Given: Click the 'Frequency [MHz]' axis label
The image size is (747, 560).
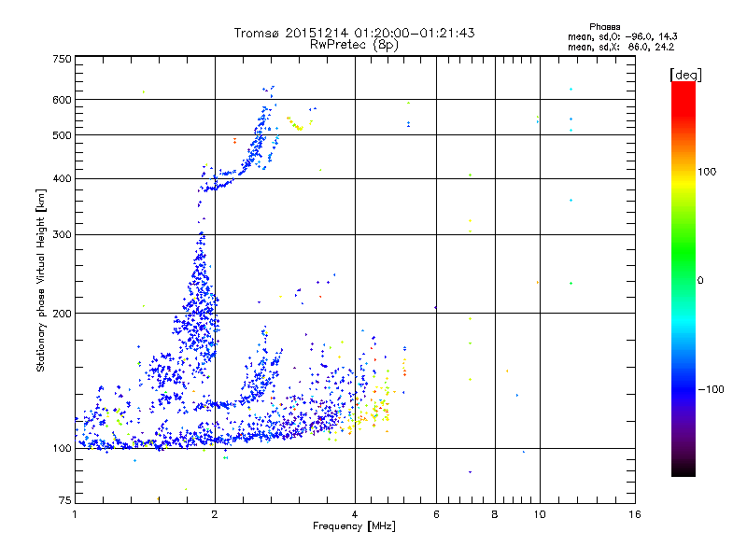Looking at the screenshot, I should coord(354,526).
